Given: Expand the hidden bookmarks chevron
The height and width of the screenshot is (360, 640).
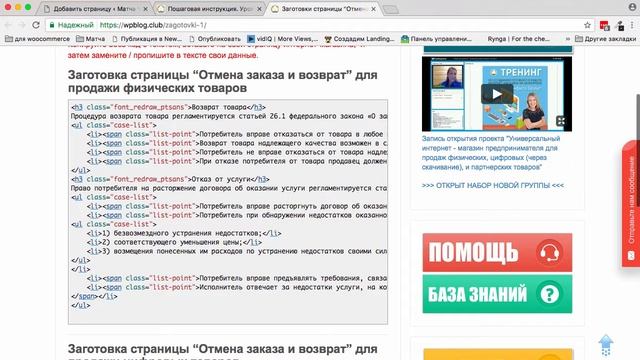Looking at the screenshot, I should point(567,39).
